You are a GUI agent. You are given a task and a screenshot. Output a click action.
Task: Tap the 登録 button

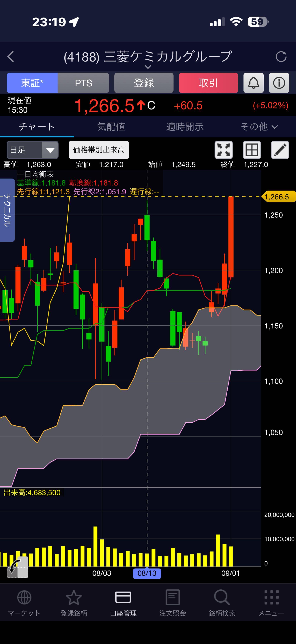coord(144,83)
